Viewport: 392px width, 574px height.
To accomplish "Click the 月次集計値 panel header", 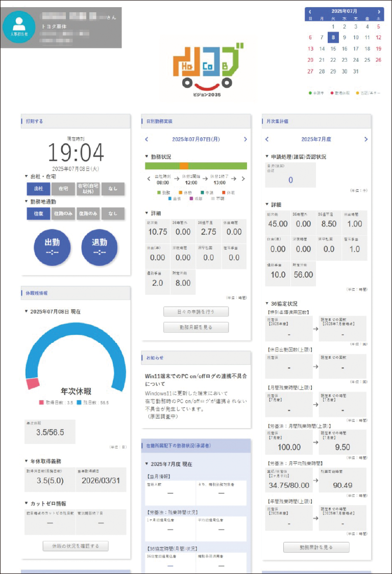I will click(316, 121).
